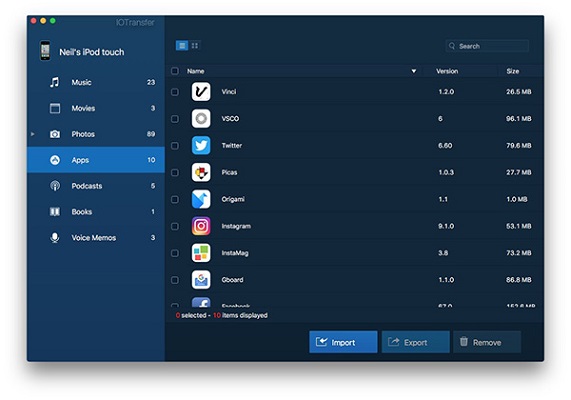Click inside the Search field
This screenshot has height=400, width=571.
(487, 46)
